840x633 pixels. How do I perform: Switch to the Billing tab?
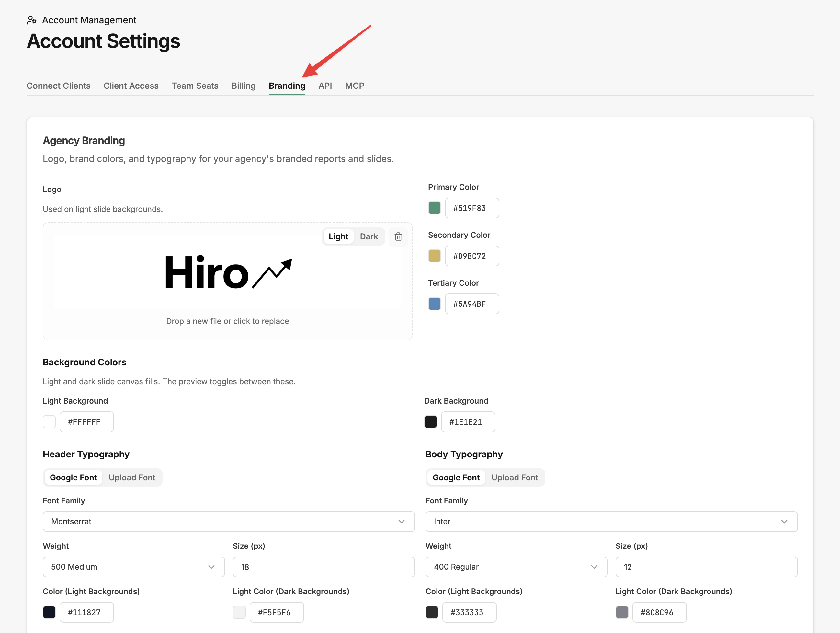coord(244,86)
